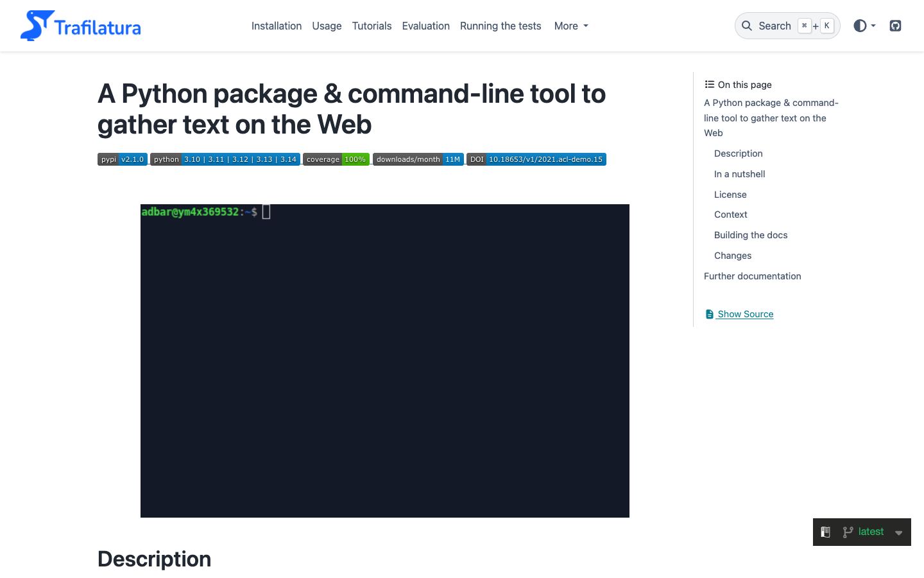Navigate to the Evaluation page

(426, 26)
